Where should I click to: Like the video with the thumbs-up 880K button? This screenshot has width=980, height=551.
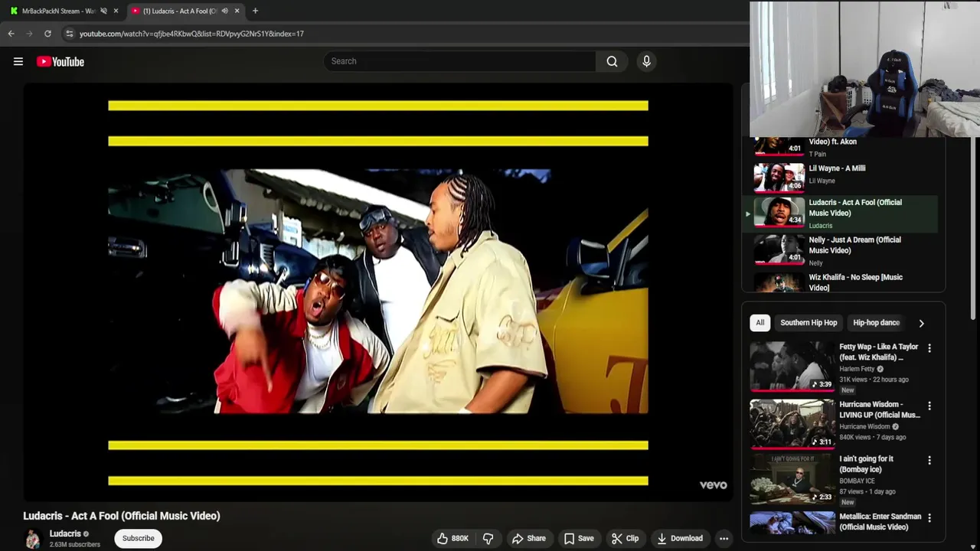tap(452, 538)
